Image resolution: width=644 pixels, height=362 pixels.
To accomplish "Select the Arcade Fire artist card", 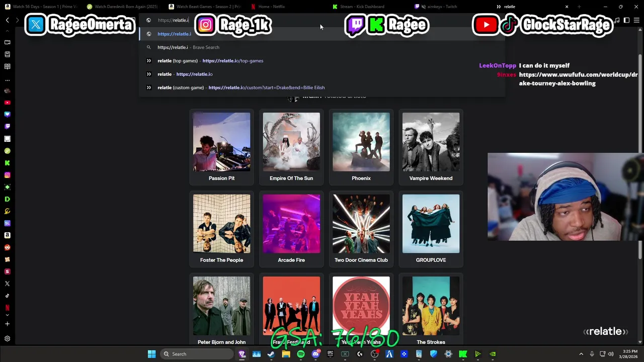I will pyautogui.click(x=291, y=229).
